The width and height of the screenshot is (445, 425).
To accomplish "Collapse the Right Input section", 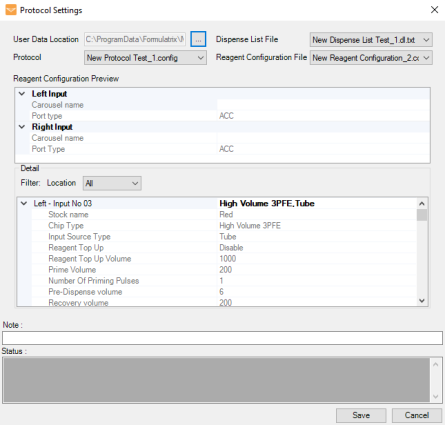I will point(22,127).
